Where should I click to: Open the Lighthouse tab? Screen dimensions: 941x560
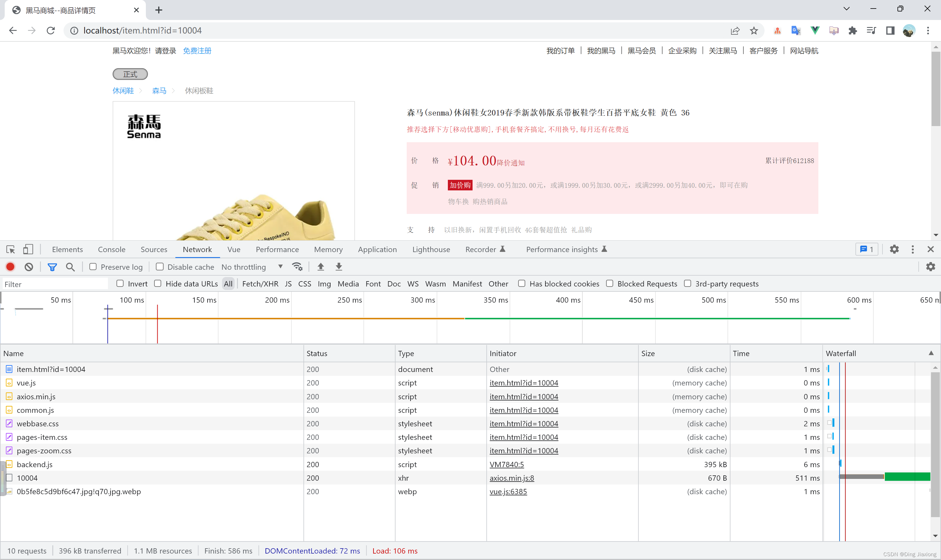point(431,249)
